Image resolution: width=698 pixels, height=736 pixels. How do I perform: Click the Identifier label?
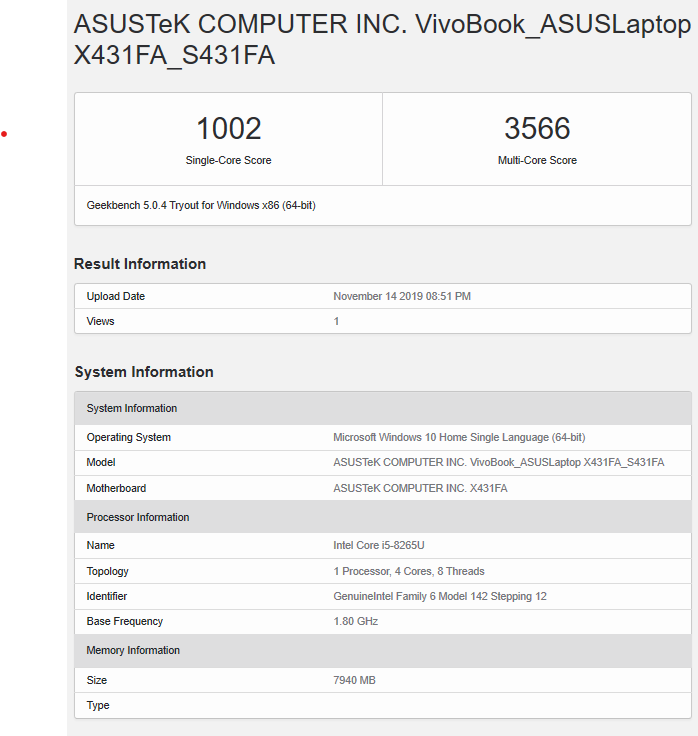coord(107,596)
